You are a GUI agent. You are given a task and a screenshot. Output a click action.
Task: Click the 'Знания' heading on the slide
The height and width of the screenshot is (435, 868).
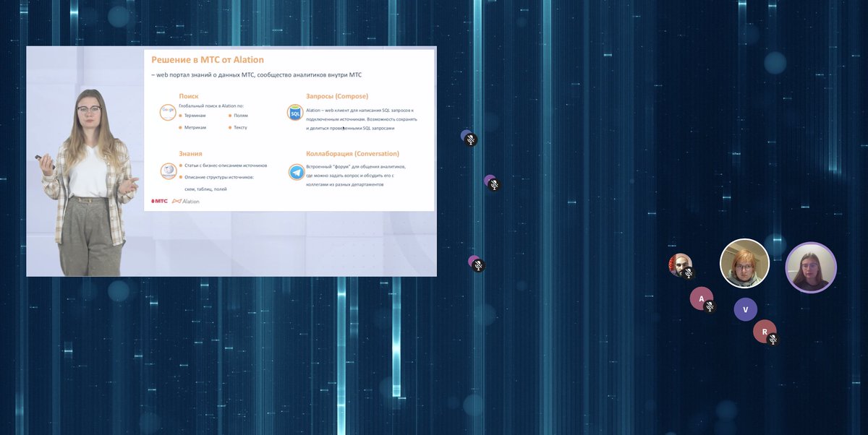point(190,154)
